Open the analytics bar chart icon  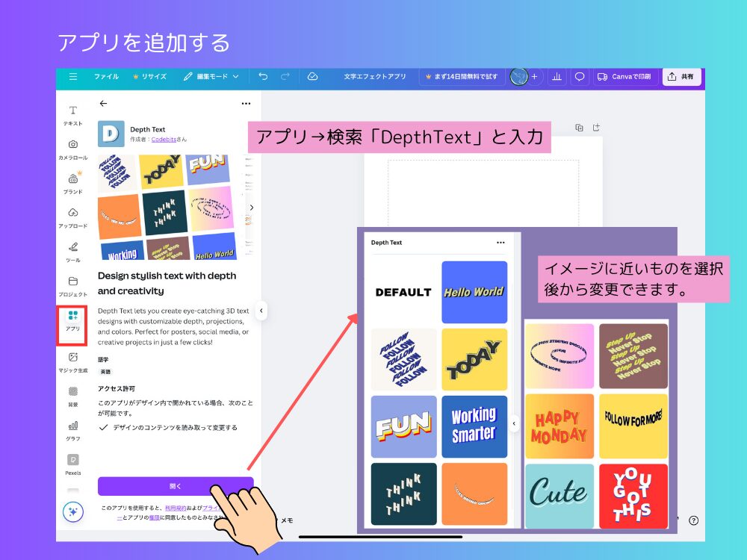(557, 77)
